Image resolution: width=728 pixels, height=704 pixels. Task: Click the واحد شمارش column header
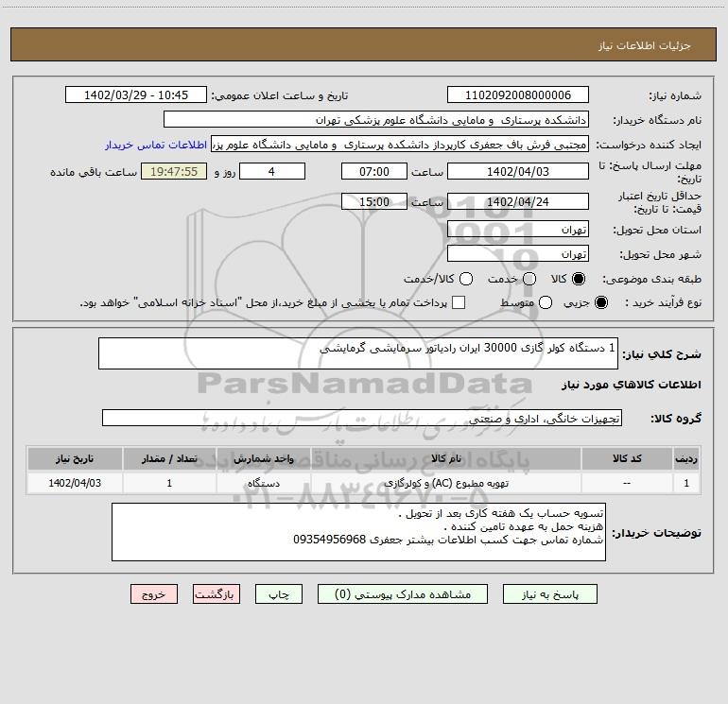coord(264,458)
